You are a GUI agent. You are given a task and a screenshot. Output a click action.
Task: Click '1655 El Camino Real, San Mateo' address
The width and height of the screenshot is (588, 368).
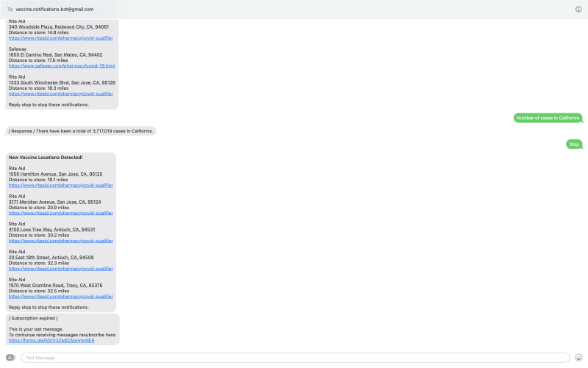point(56,54)
